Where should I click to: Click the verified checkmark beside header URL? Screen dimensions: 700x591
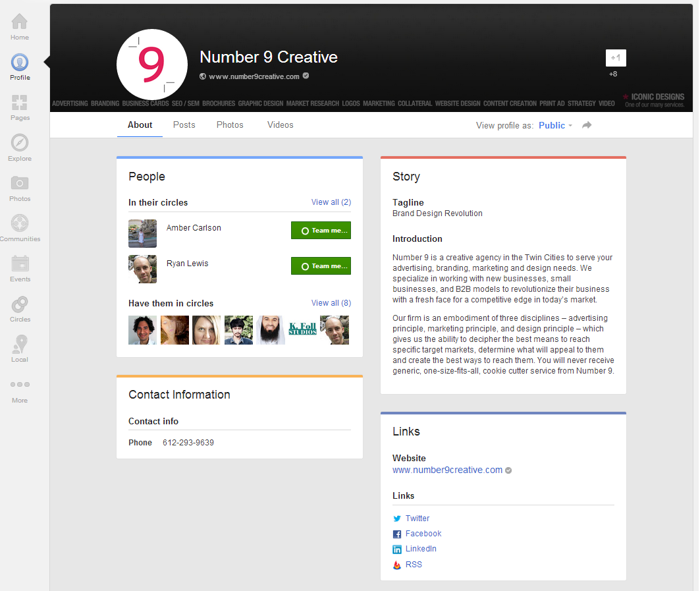click(x=306, y=76)
